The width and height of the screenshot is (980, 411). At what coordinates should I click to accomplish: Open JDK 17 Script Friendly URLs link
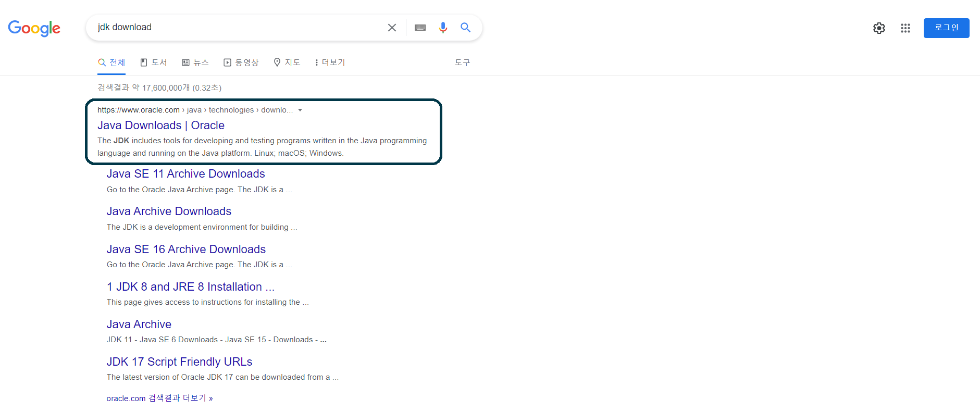tap(179, 362)
